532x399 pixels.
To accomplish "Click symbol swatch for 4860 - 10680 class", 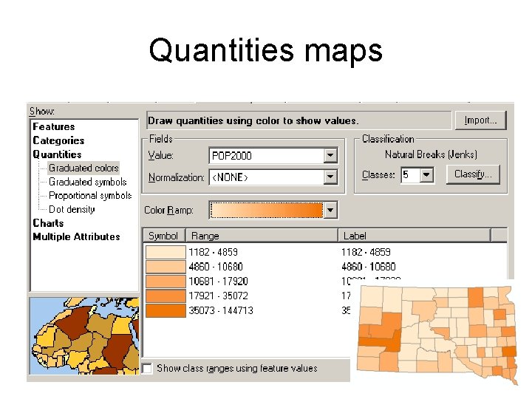I will 166,267.
